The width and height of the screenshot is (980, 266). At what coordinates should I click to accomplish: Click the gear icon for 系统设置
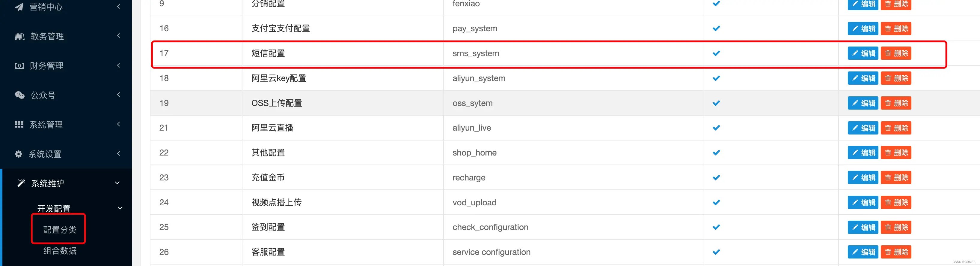pos(18,154)
